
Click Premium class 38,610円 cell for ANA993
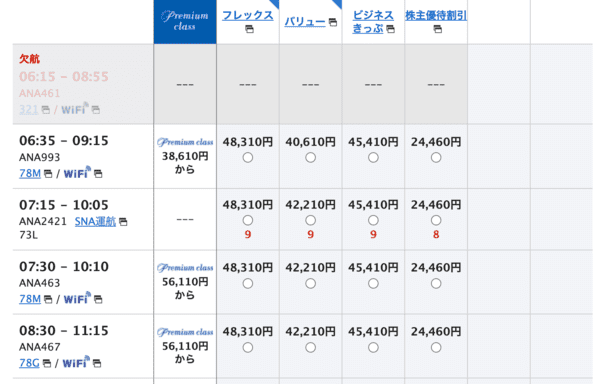click(x=185, y=156)
